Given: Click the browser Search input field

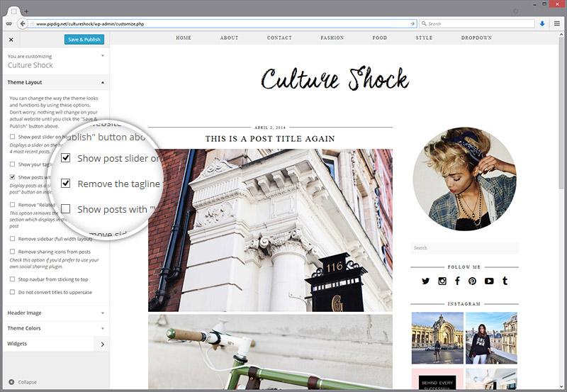Looking at the screenshot, I should (476, 23).
